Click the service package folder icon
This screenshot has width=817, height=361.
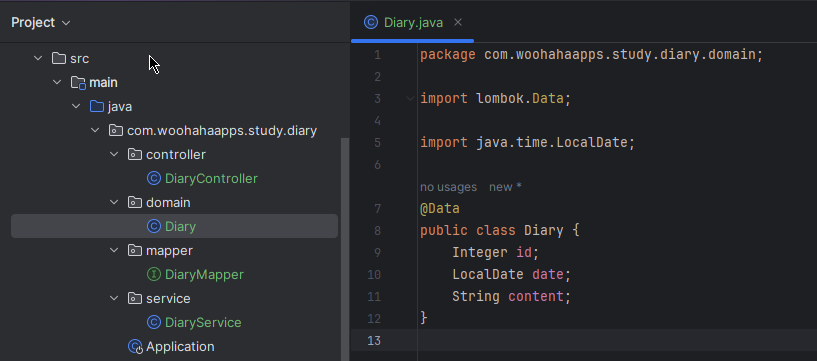pos(135,298)
